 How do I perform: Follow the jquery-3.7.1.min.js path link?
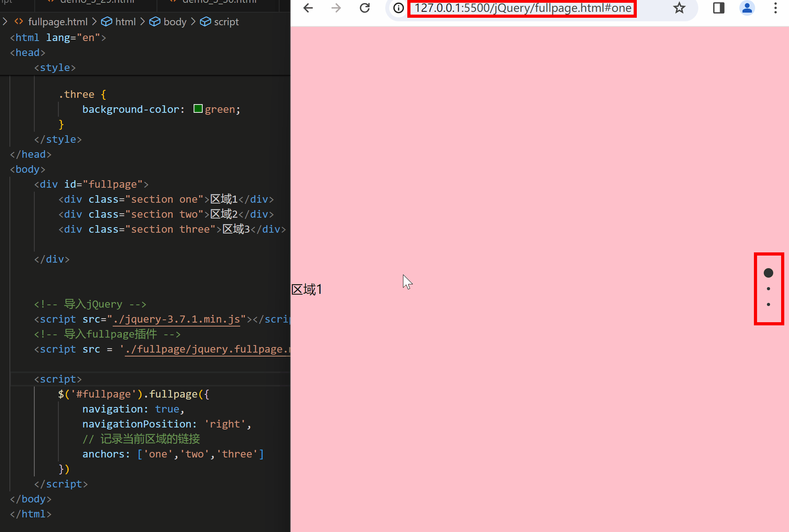176,319
